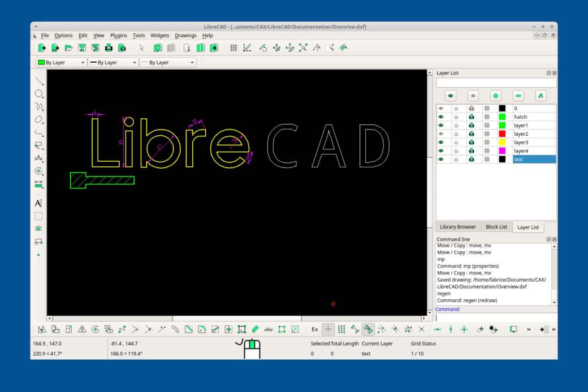Click the canvas horizontal scrollbar
The image size is (588, 392).
(x=237, y=318)
